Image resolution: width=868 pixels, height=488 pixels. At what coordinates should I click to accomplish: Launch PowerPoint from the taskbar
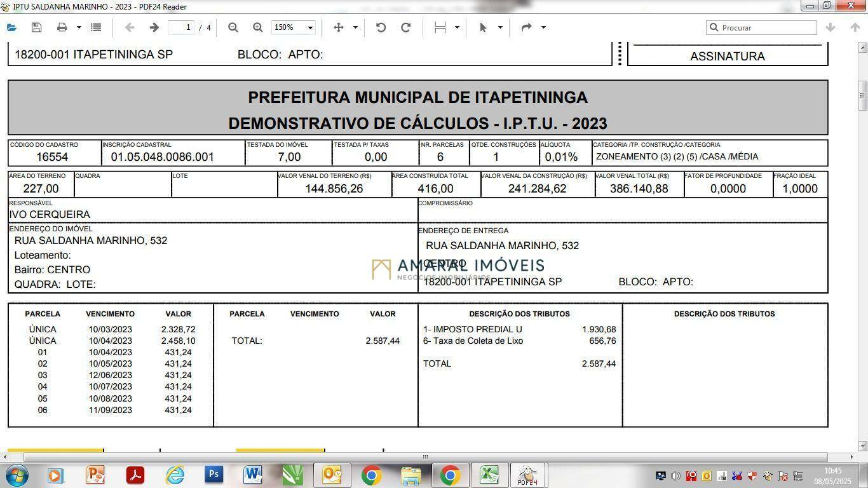click(95, 475)
